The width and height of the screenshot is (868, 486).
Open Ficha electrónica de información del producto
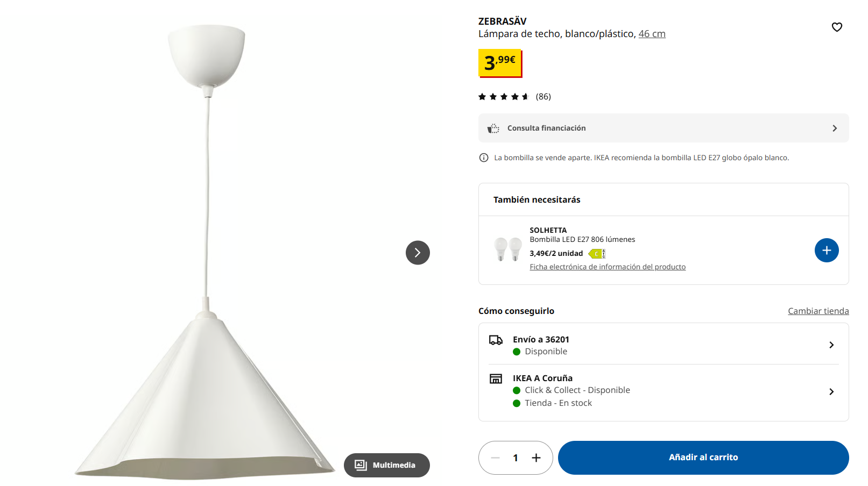point(608,267)
